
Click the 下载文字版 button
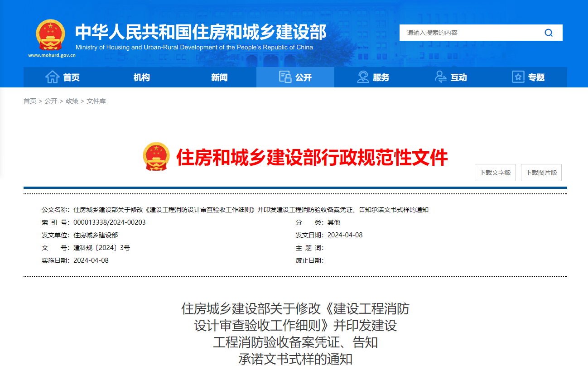pyautogui.click(x=495, y=173)
